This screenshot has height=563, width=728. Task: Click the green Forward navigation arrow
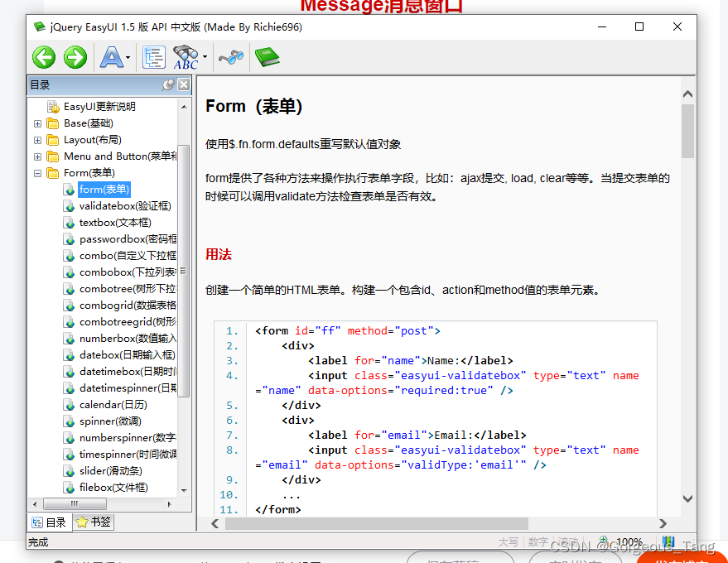click(75, 57)
